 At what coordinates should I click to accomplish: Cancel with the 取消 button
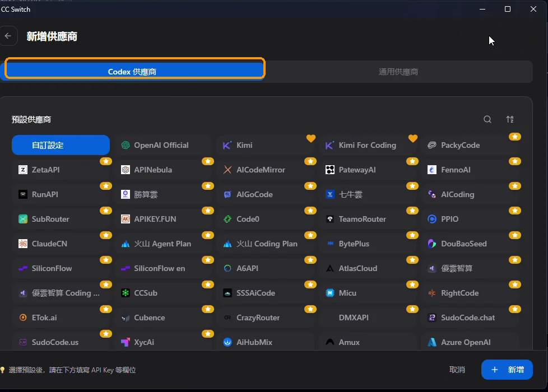coord(457,370)
